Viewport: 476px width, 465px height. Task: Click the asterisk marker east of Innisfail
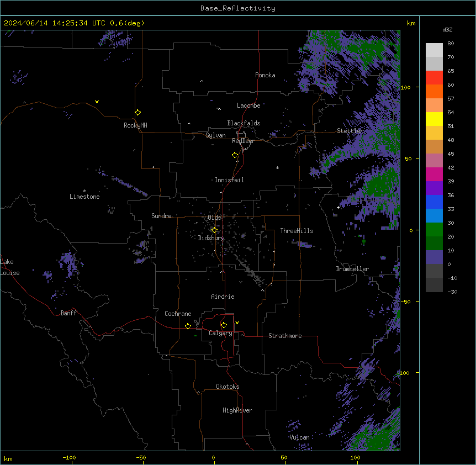coord(277,167)
